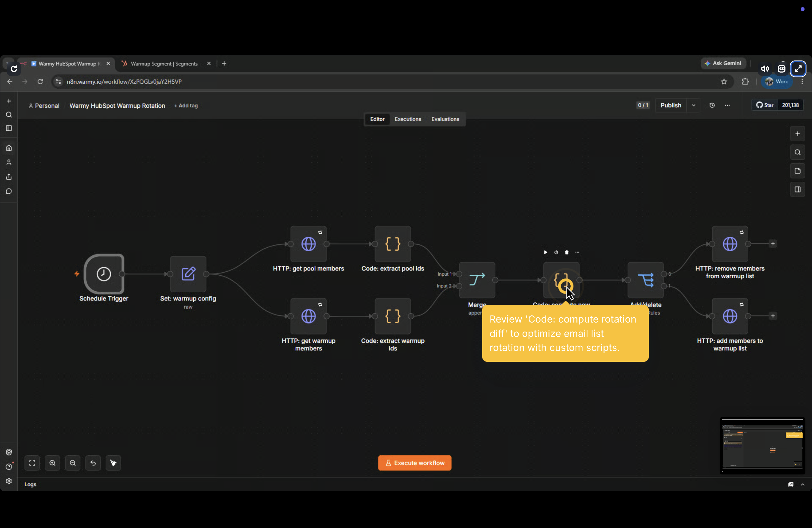
Task: Open the Logs panel label
Action: [30, 484]
